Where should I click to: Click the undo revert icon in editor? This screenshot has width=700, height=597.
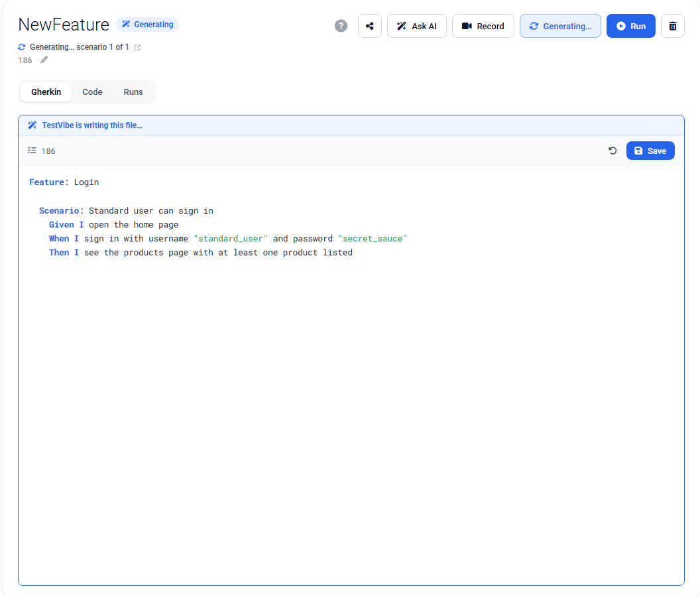[612, 151]
